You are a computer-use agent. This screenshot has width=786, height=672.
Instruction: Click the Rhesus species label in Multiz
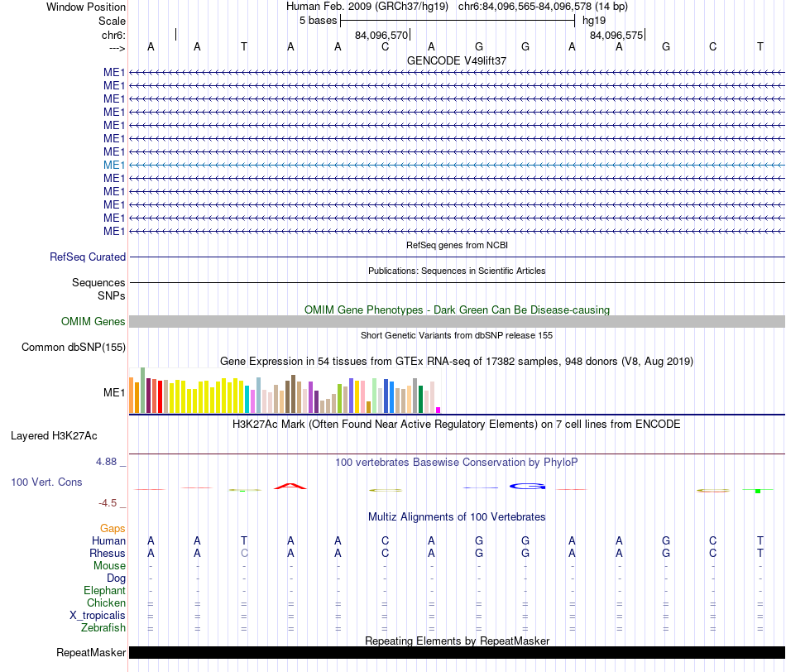pyautogui.click(x=108, y=553)
